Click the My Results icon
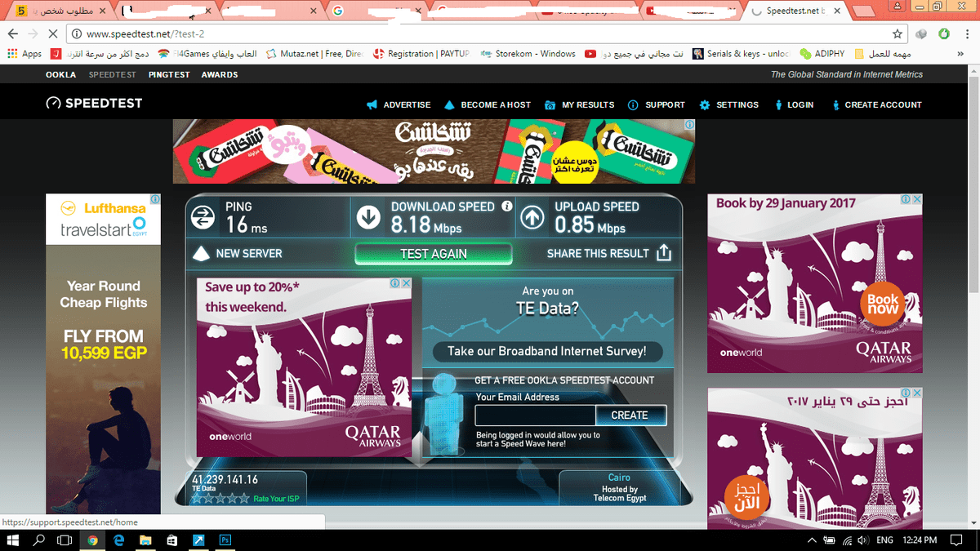The height and width of the screenshot is (551, 980). (x=551, y=105)
